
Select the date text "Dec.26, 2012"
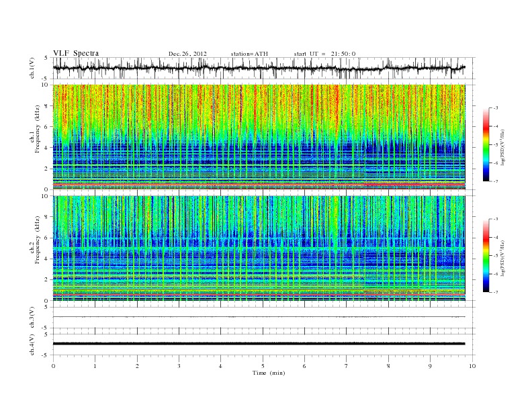click(187, 54)
